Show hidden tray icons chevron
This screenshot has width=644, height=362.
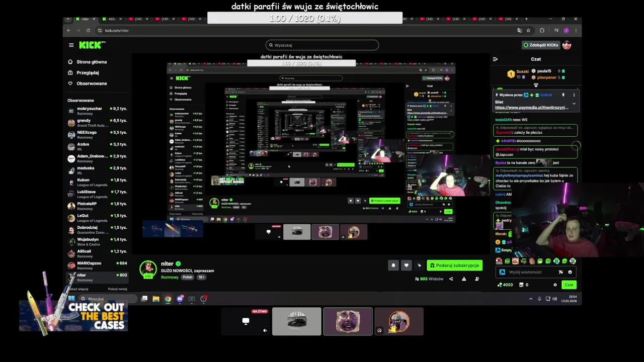pyautogui.click(x=530, y=299)
